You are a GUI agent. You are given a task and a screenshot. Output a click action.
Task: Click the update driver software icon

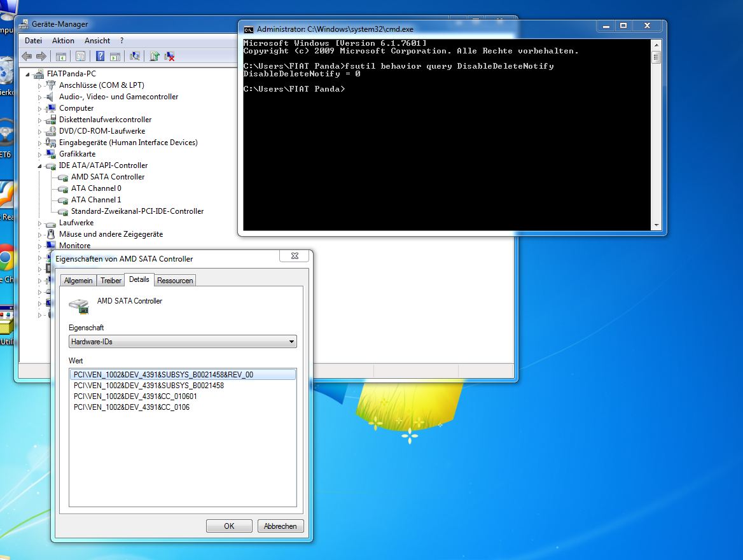coord(155,57)
